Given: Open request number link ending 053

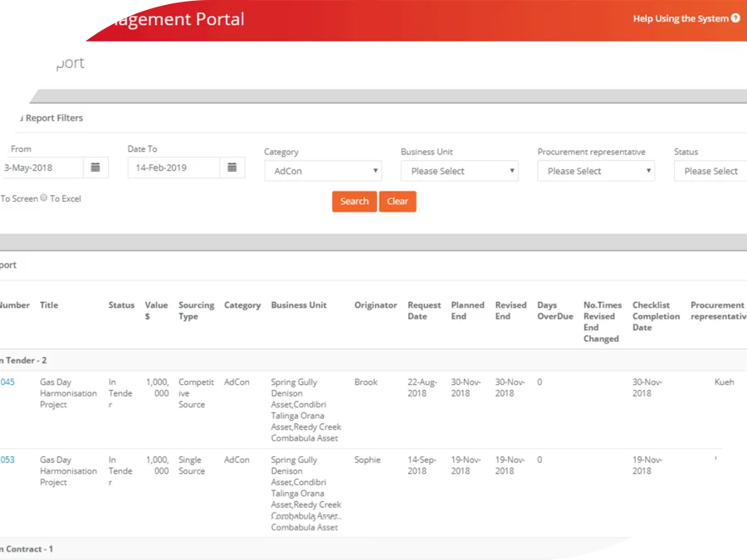Looking at the screenshot, I should coord(7,460).
